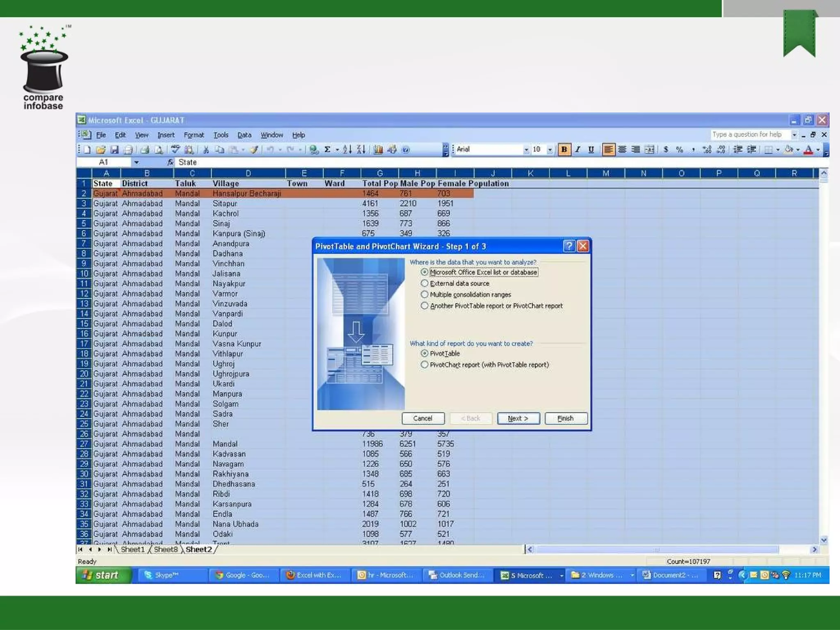The height and width of the screenshot is (630, 840).
Task: Click the Next button in wizard
Action: (518, 418)
